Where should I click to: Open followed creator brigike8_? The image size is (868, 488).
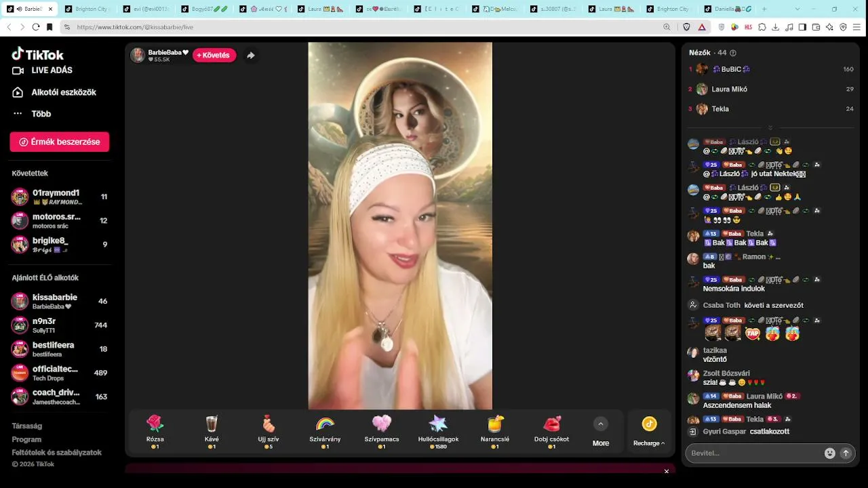pyautogui.click(x=60, y=245)
